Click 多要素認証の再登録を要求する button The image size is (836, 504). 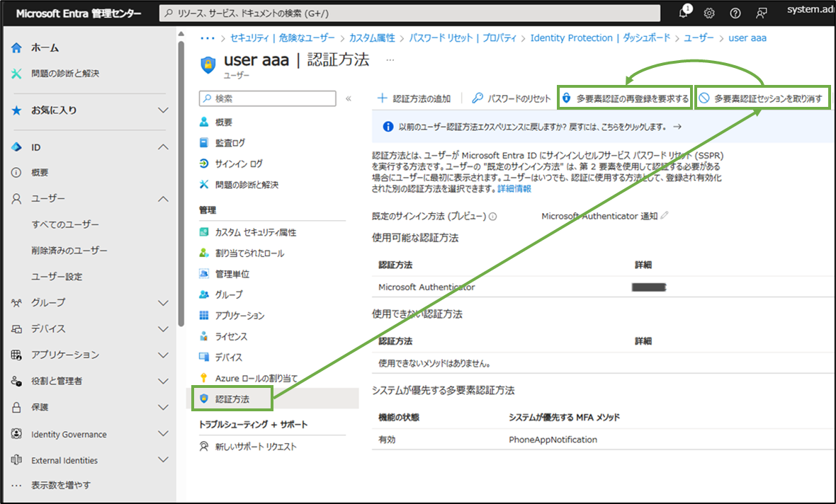(625, 98)
